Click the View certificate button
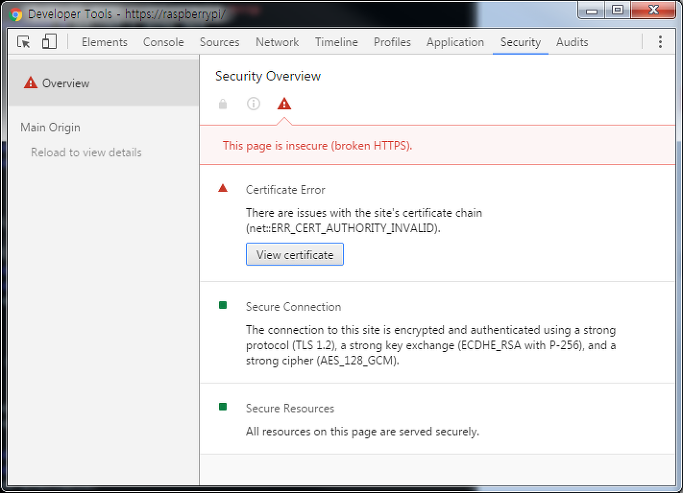This screenshot has height=493, width=683. 295,255
